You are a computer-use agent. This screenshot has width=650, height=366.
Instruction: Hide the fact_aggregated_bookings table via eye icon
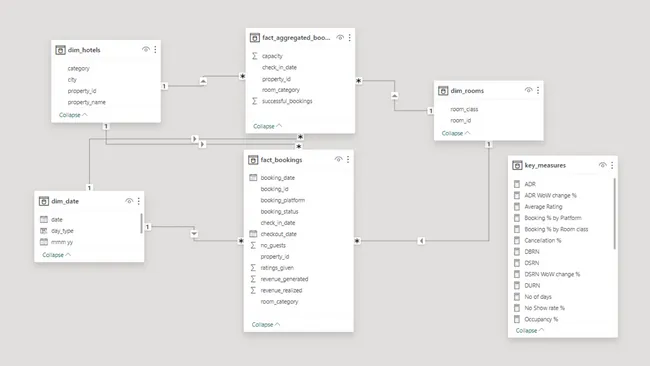tap(340, 37)
